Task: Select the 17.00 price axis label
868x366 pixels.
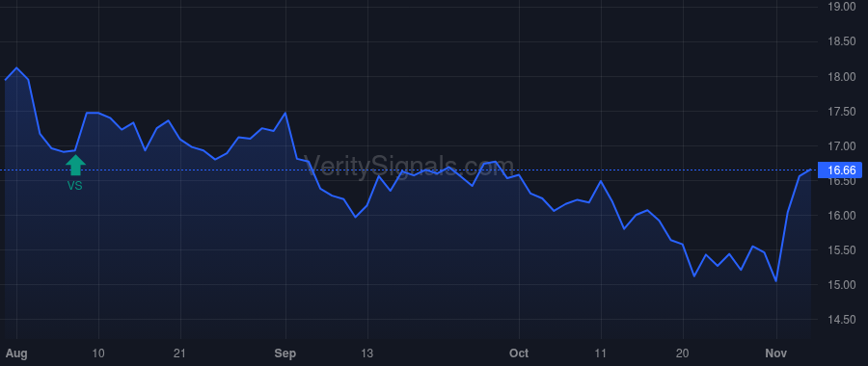Action: coord(841,146)
